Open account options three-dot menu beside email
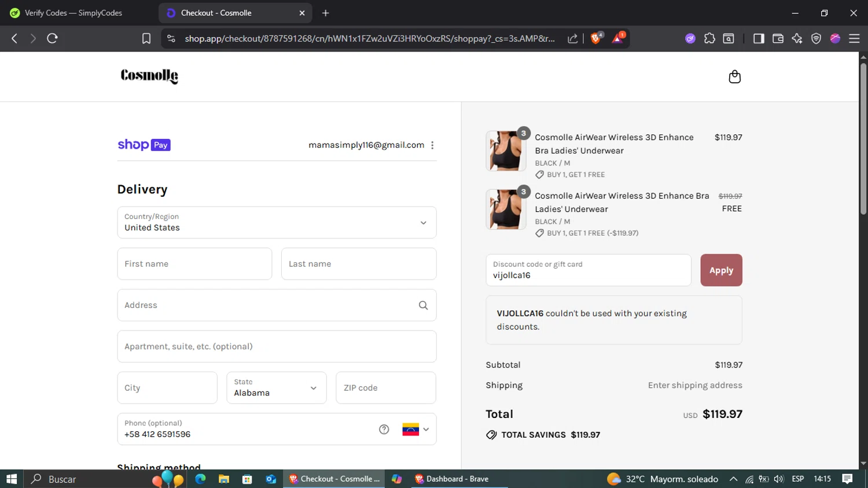Screen dimensions: 868x488 tap(432, 145)
